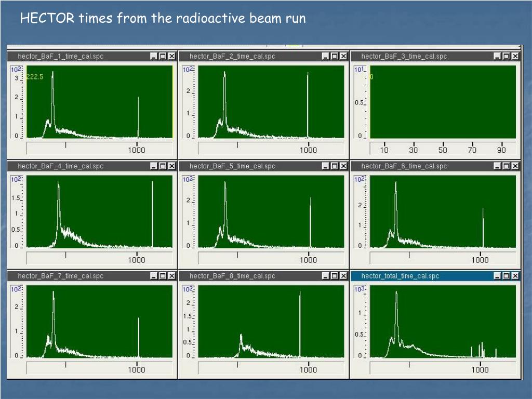Maximize the hector_BaF_7_time_cal.spc window
The image size is (532, 399).
163,276
